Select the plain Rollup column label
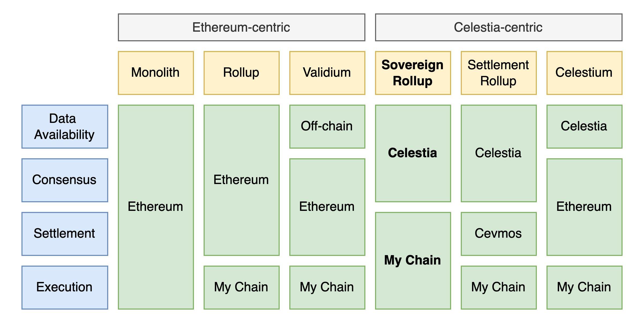644x323 pixels. click(x=241, y=73)
